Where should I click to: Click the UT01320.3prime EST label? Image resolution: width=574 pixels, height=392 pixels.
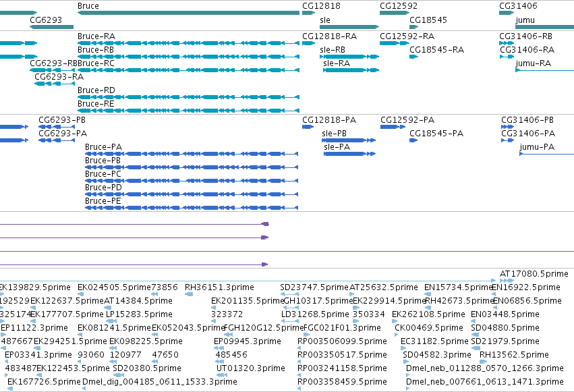tap(250, 368)
